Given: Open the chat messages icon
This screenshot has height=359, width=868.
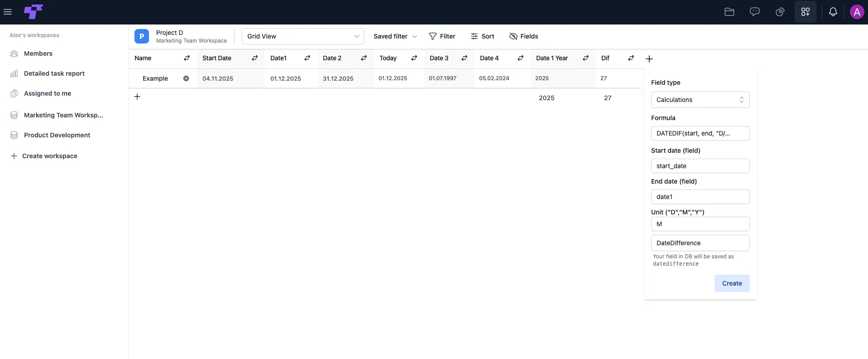Looking at the screenshot, I should (755, 12).
